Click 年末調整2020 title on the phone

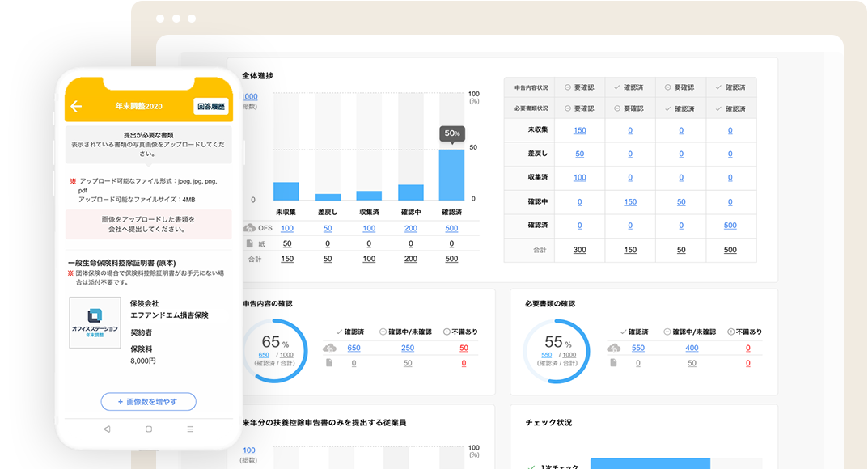point(138,106)
